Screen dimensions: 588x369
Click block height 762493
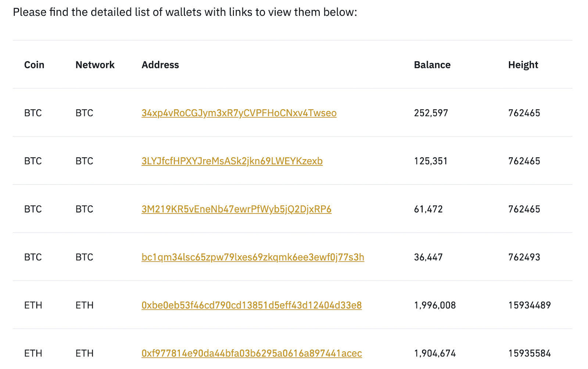(x=524, y=257)
